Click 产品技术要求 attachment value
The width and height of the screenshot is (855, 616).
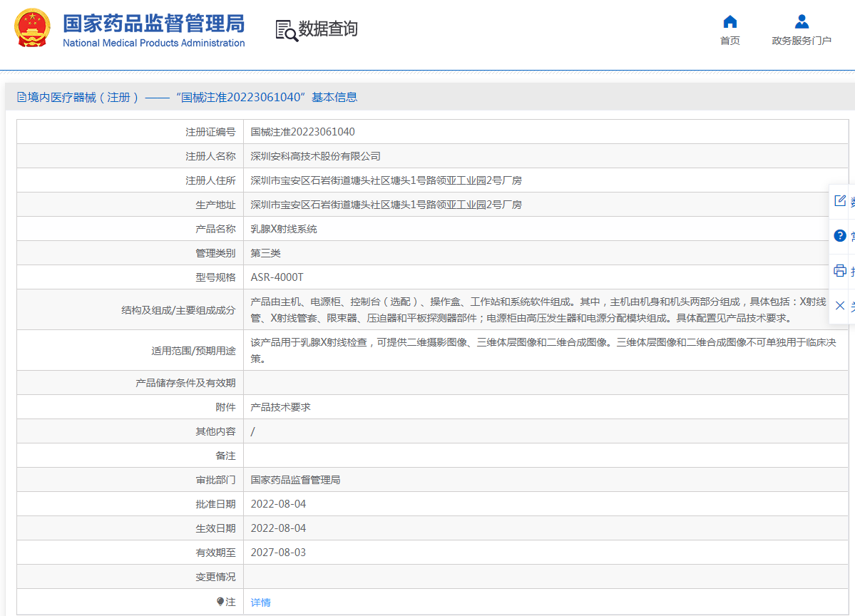[280, 407]
